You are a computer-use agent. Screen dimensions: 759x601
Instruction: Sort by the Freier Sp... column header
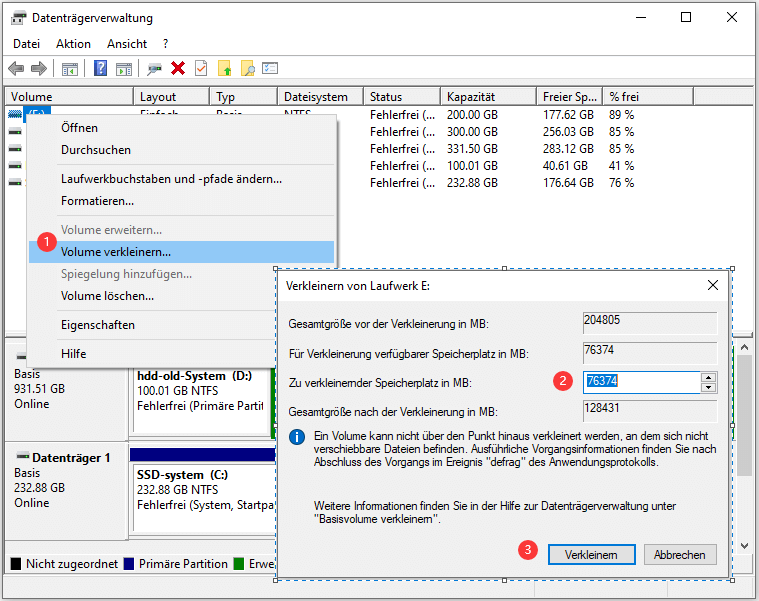pos(570,97)
